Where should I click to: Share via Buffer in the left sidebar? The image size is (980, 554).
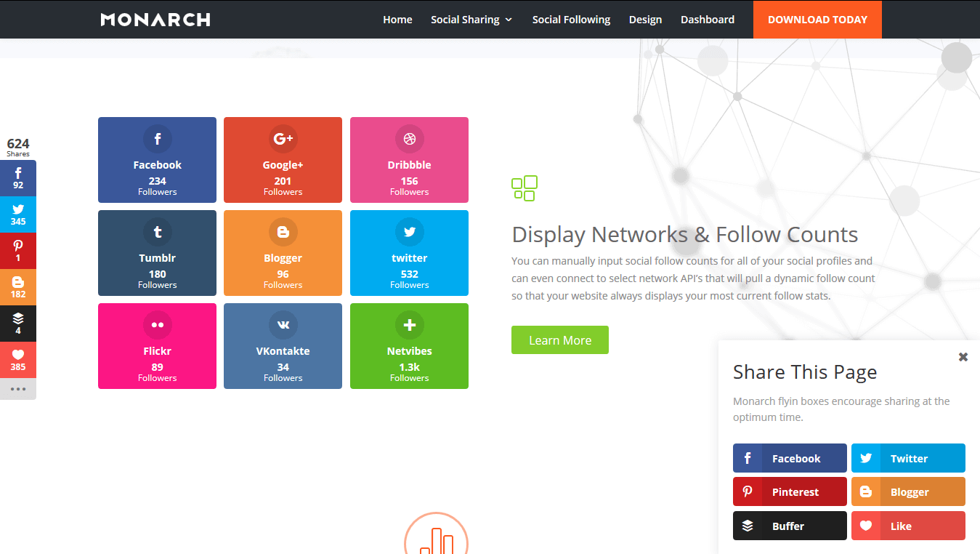point(17,324)
